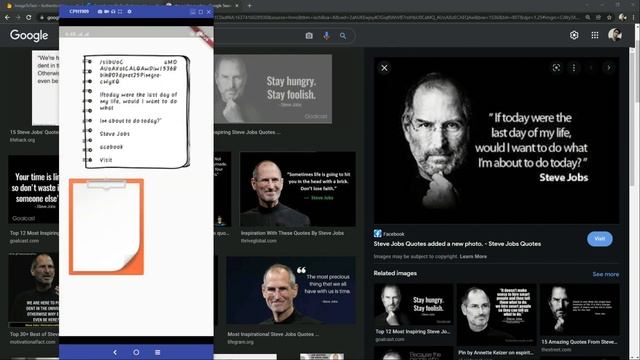Open 'Steve Jobs Quotes added a new photo' title
640x360 pixels.
pyautogui.click(x=457, y=244)
